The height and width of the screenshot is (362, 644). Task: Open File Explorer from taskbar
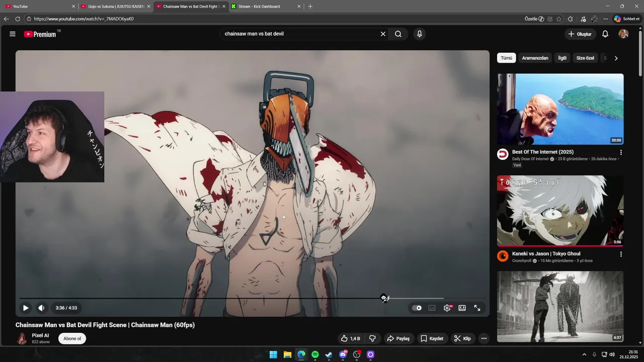(287, 354)
